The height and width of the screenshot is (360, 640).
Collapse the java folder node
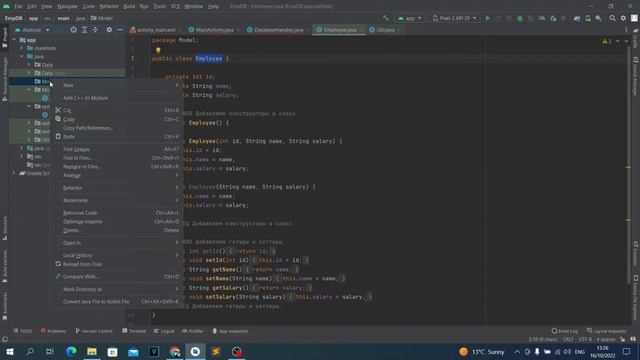[x=22, y=56]
